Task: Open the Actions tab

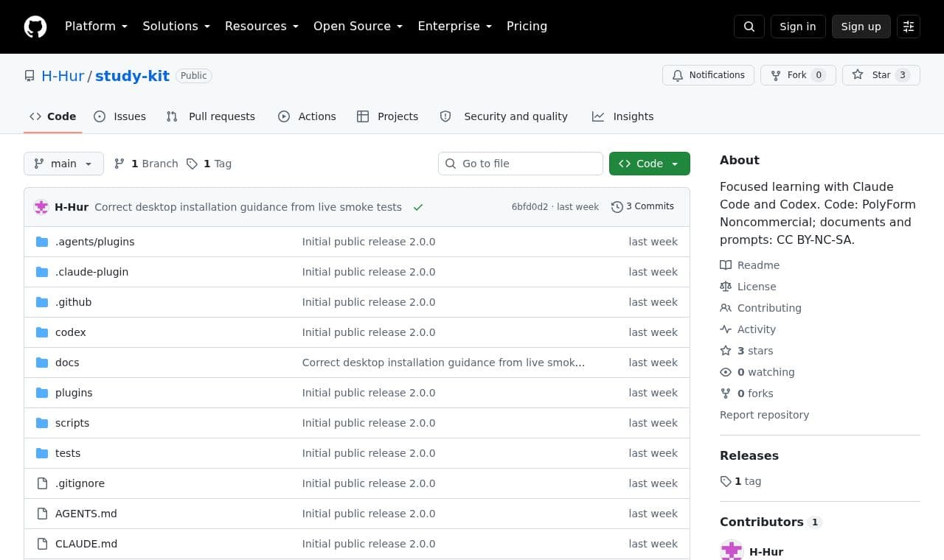Action: pyautogui.click(x=307, y=116)
